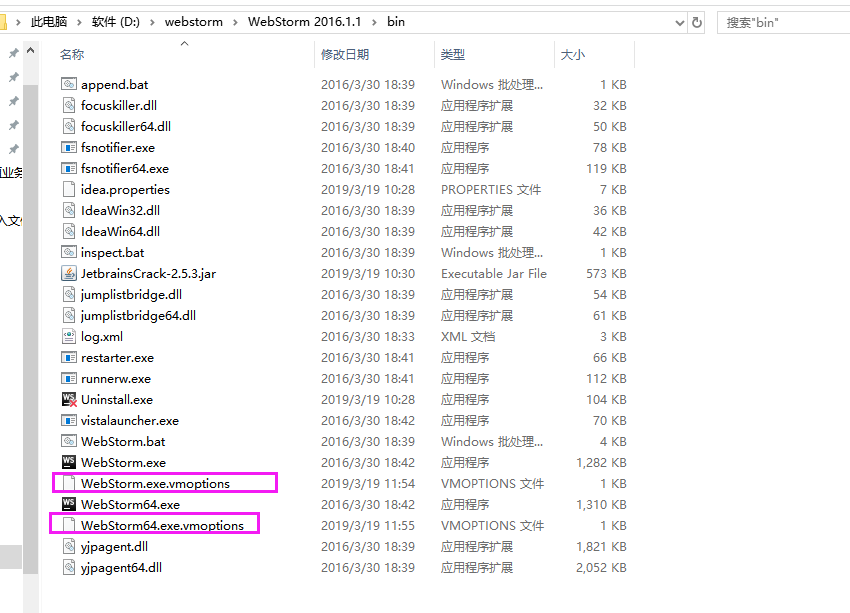Click the bin breadcrumb segment
This screenshot has width=850, height=613.
pyautogui.click(x=396, y=22)
